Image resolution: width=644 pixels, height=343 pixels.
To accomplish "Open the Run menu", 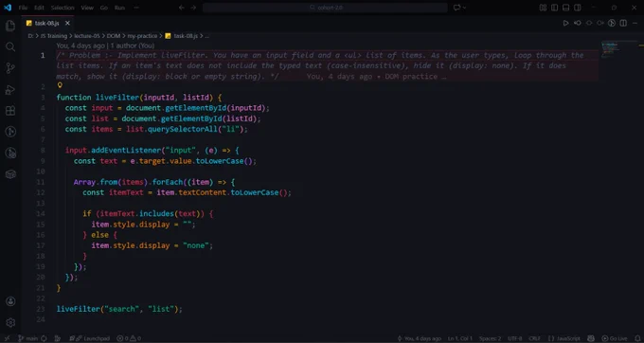I will [x=119, y=8].
